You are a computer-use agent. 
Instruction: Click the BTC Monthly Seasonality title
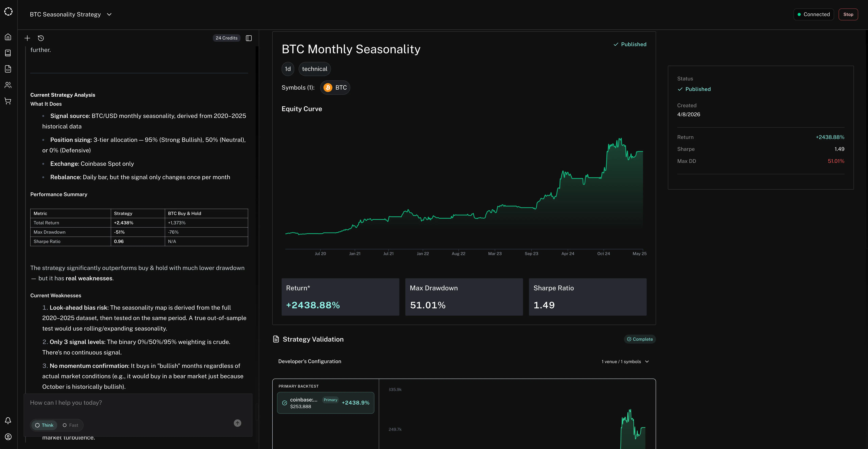351,49
